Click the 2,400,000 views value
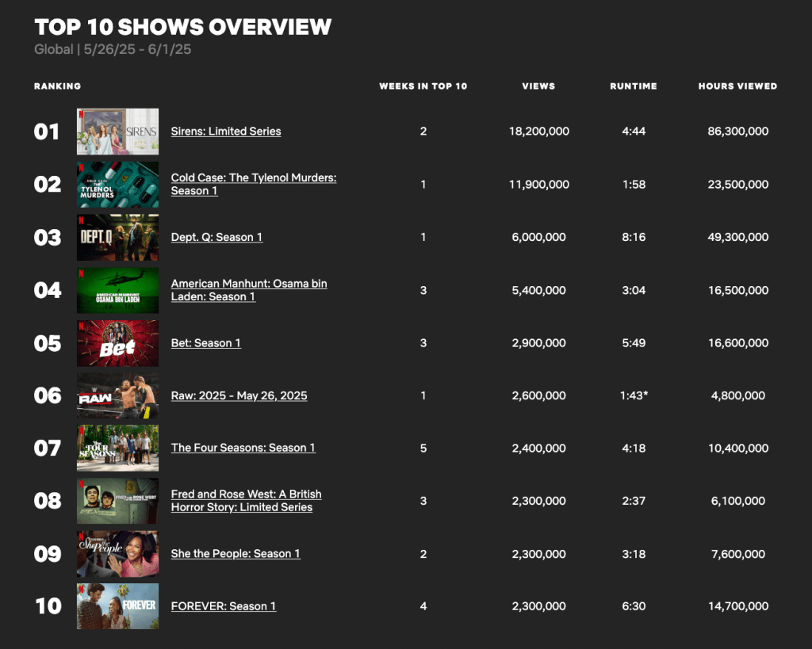This screenshot has height=649, width=812. [538, 449]
